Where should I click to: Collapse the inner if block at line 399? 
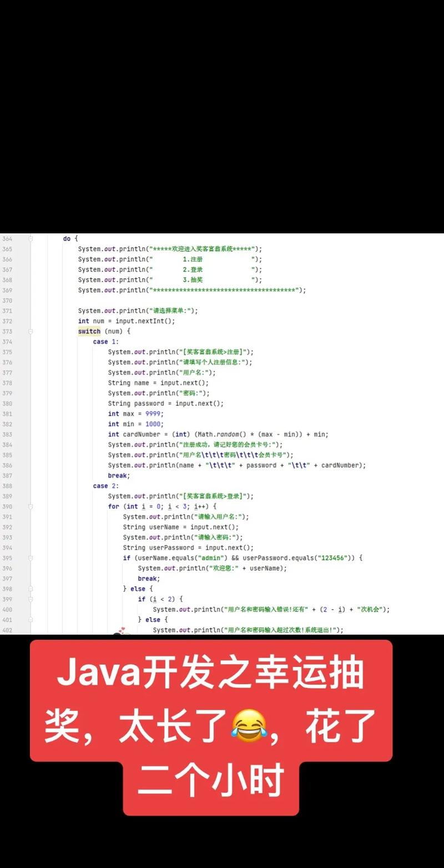(x=31, y=599)
